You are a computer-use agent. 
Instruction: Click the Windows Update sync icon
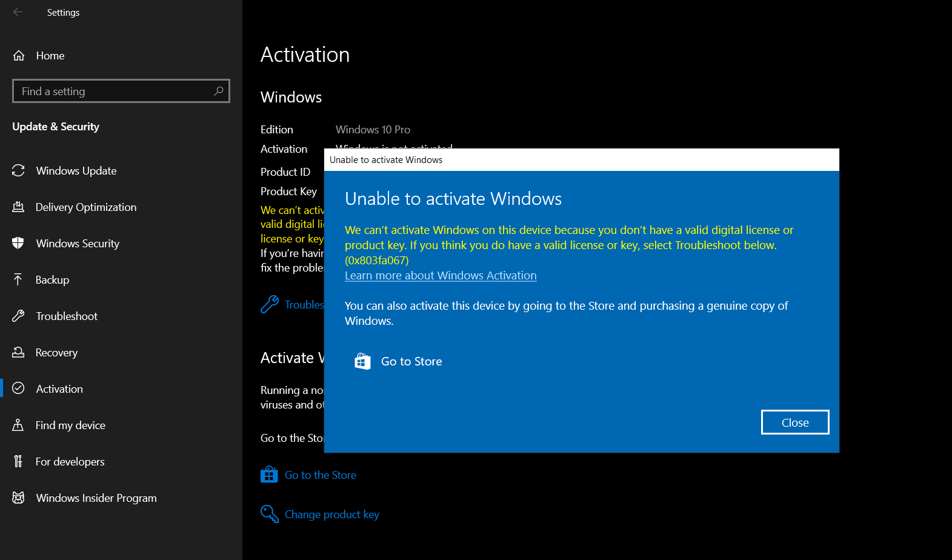(18, 171)
